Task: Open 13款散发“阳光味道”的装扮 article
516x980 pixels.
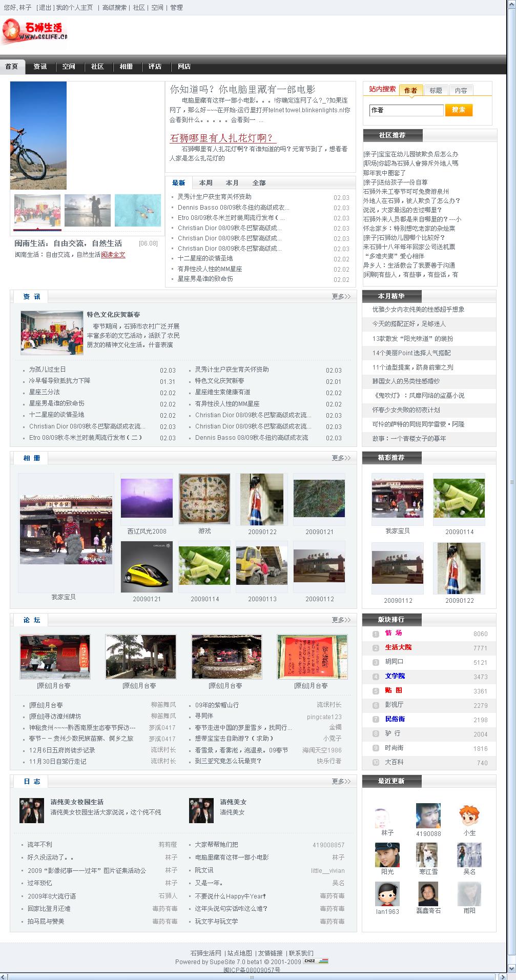Action: pyautogui.click(x=412, y=339)
